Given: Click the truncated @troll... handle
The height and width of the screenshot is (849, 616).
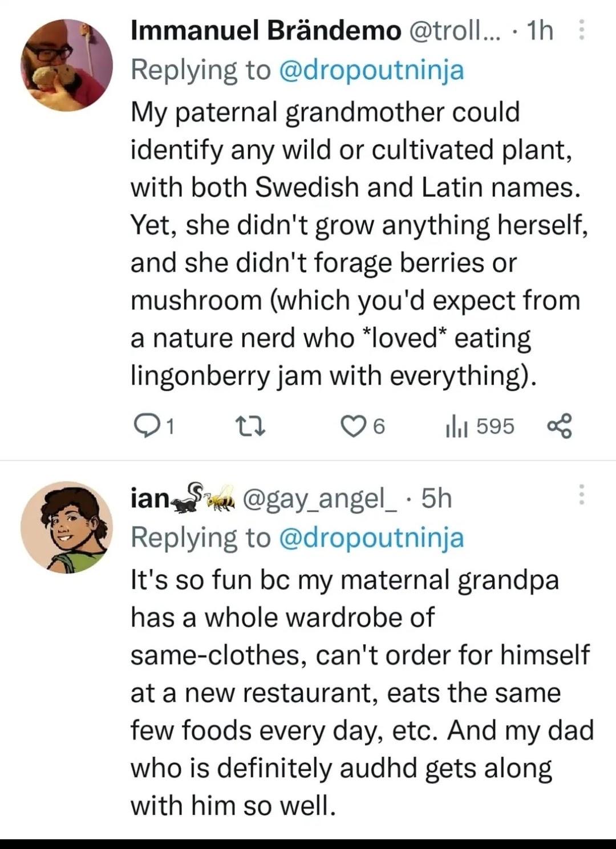Looking at the screenshot, I should pyautogui.click(x=453, y=31).
